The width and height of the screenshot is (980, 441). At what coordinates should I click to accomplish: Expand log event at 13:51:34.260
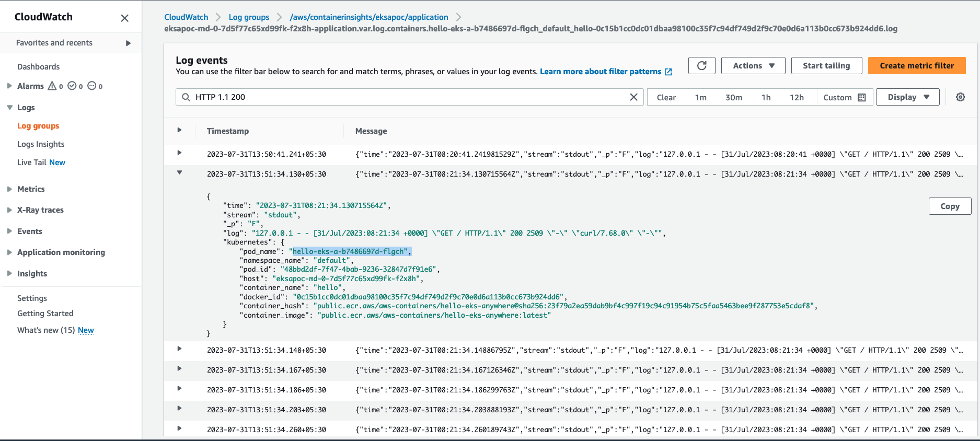179,428
